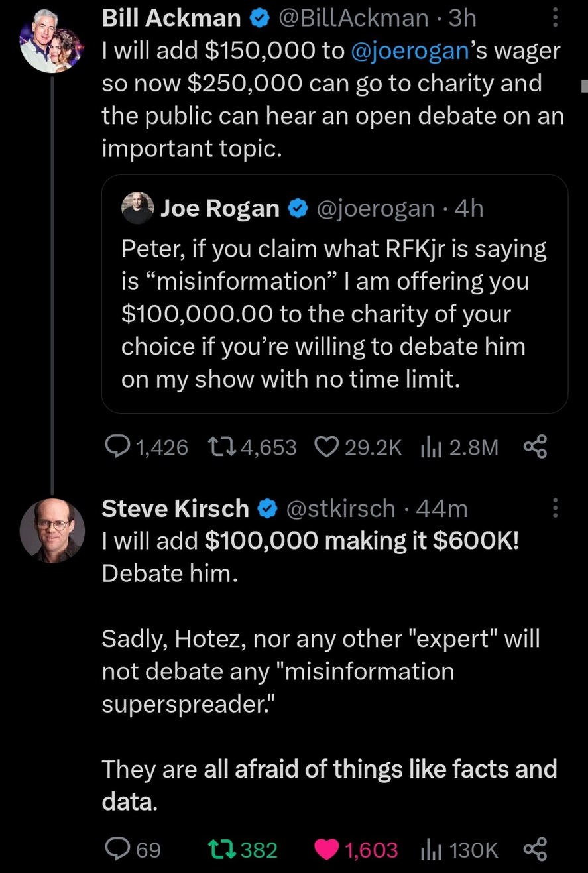Retweet Bill Ackman's tweet

pyautogui.click(x=221, y=448)
